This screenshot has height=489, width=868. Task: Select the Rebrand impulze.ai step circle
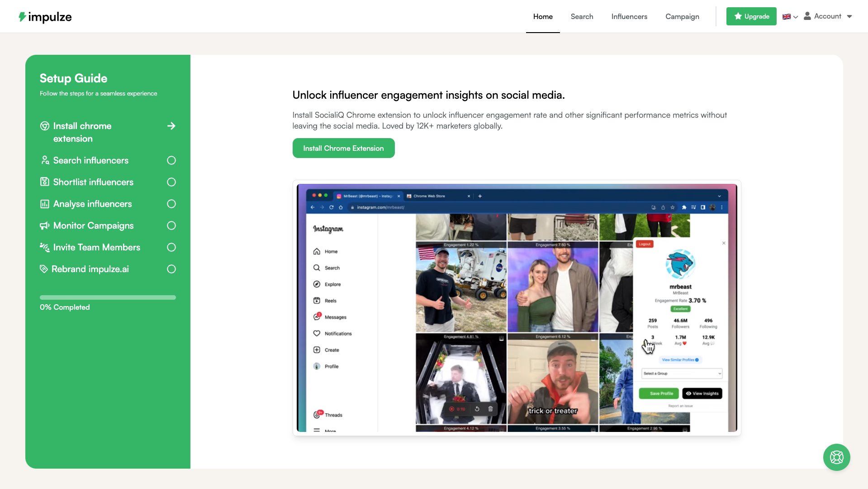click(x=171, y=269)
